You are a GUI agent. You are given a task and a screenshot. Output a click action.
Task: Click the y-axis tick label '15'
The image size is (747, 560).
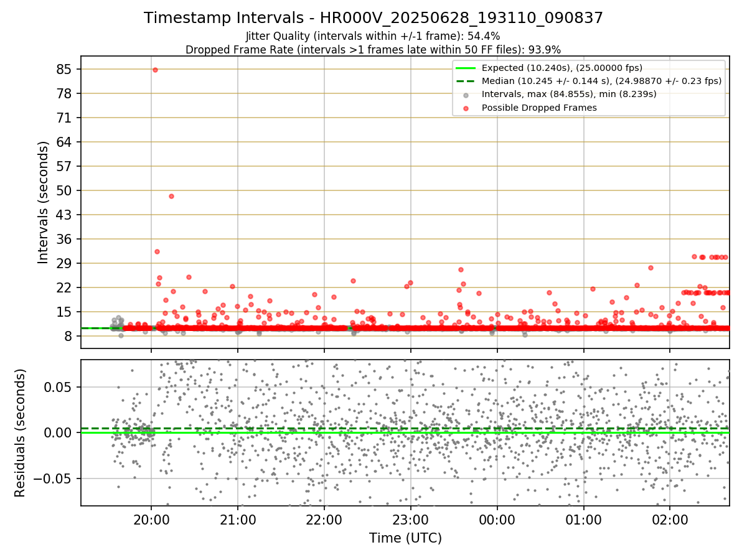pos(65,312)
